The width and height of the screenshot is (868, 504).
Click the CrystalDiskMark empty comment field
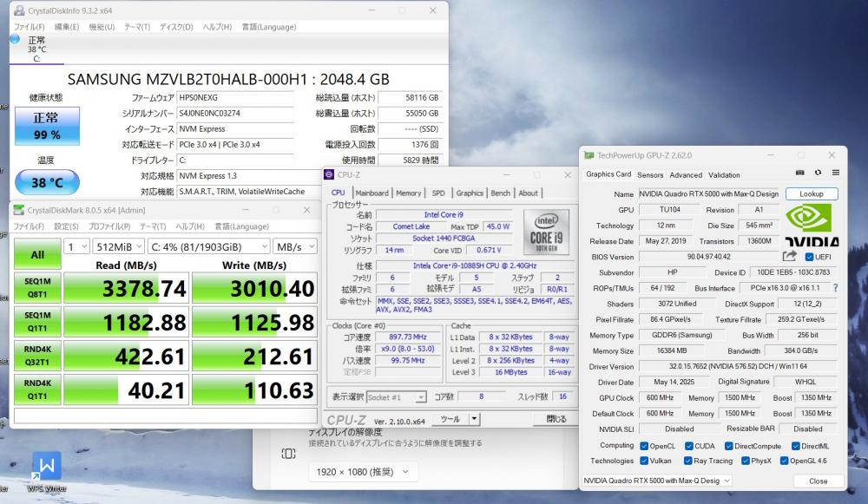click(166, 415)
